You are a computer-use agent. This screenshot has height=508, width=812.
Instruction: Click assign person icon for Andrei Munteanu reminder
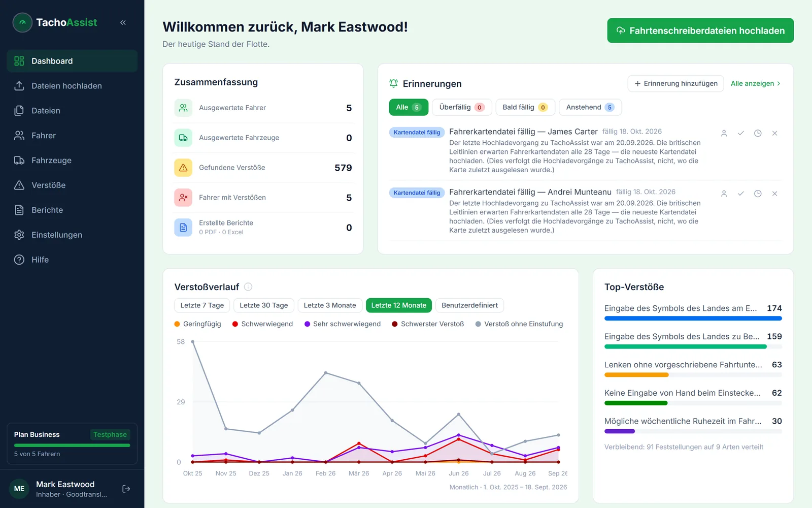coord(724,194)
